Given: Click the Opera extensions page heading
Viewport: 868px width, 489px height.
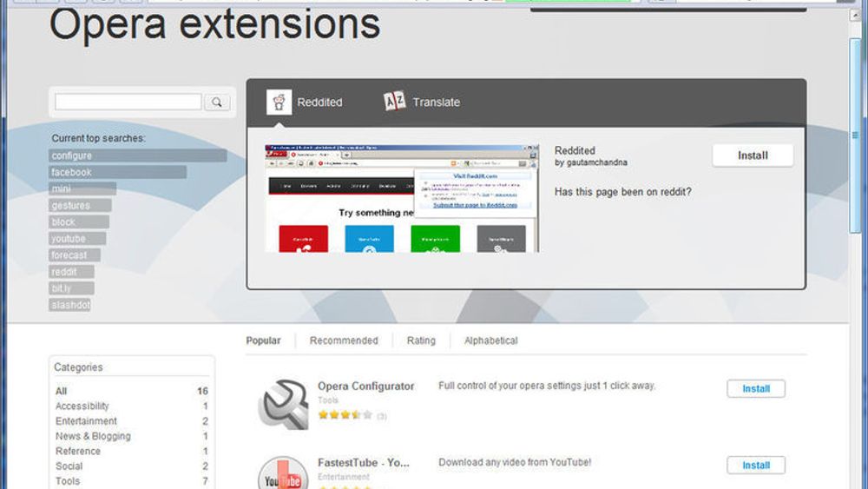Looking at the screenshot, I should coord(214,25).
